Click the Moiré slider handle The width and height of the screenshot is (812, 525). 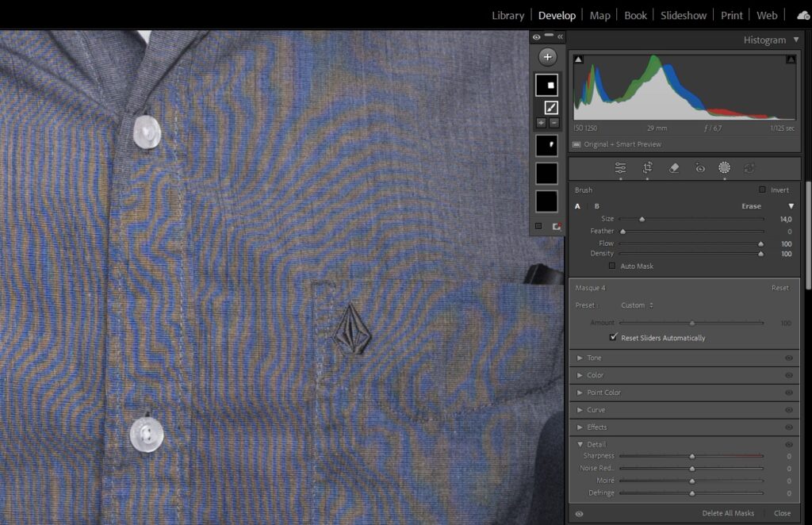point(692,481)
